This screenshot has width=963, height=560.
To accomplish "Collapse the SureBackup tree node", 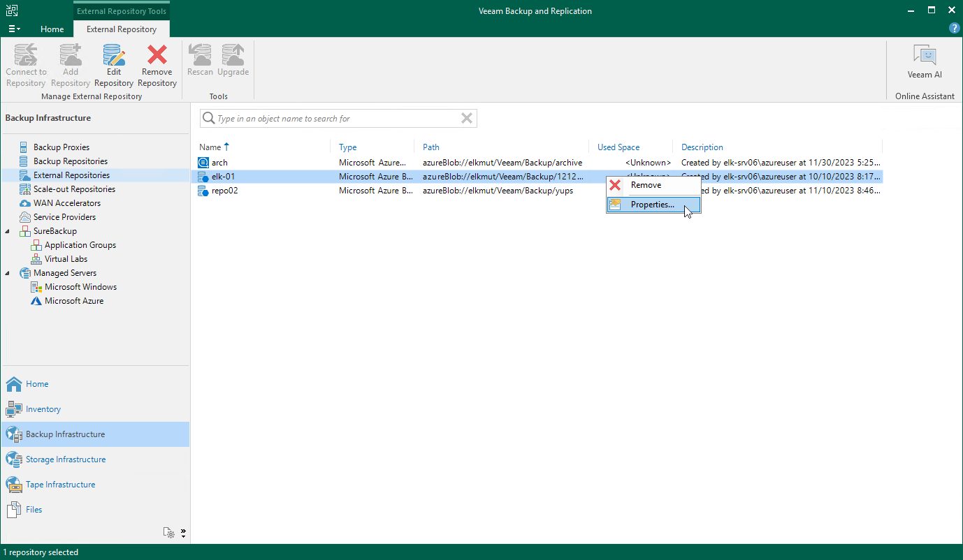I will tap(8, 231).
